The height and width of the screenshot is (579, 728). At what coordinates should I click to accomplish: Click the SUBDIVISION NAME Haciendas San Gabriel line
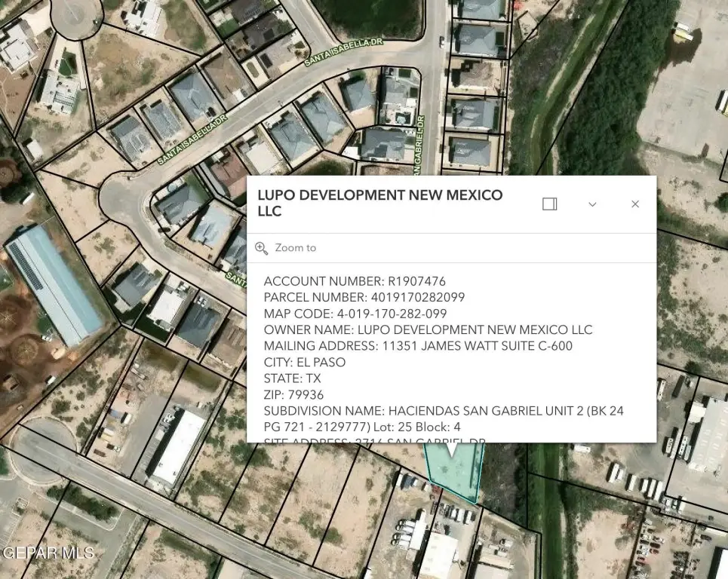pyautogui.click(x=443, y=411)
